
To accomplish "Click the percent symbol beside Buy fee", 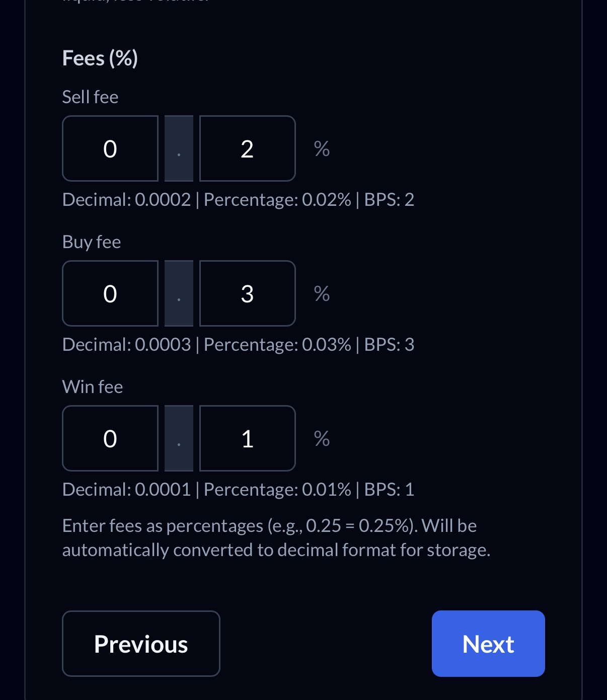I will (x=322, y=293).
